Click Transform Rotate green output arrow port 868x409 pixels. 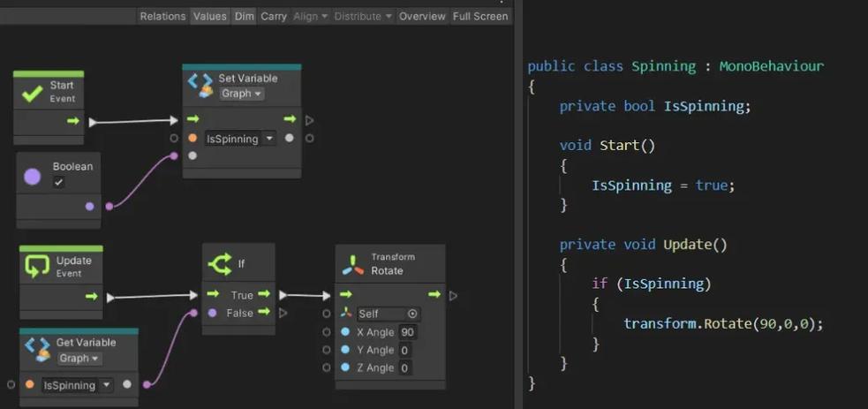pyautogui.click(x=434, y=294)
